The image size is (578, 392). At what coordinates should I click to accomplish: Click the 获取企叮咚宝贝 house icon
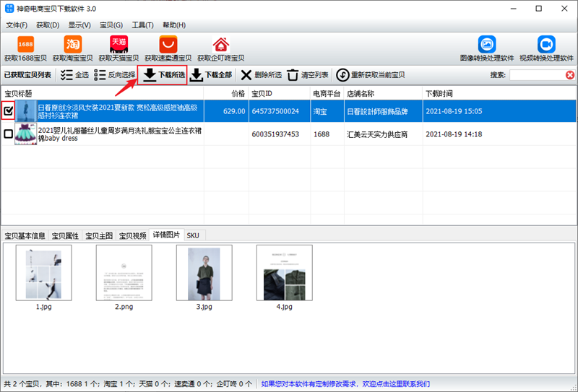(x=221, y=45)
